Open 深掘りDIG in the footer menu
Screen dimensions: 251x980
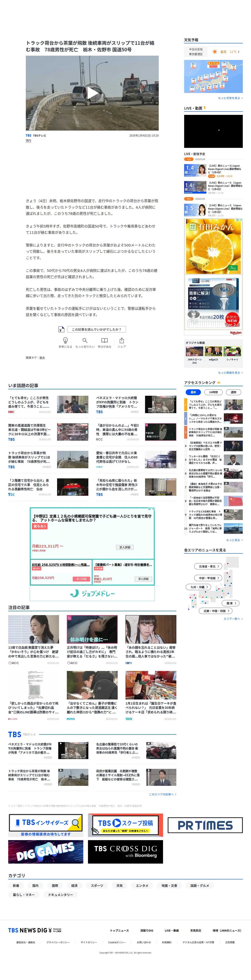click(x=147, y=931)
